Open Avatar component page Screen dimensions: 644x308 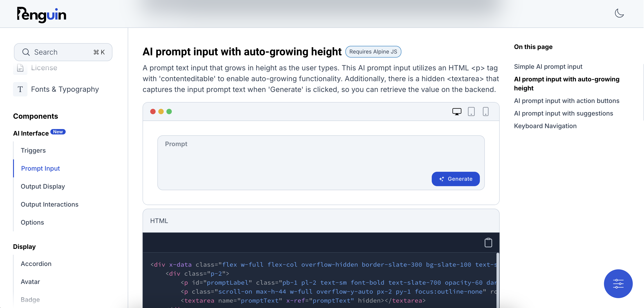coord(30,282)
